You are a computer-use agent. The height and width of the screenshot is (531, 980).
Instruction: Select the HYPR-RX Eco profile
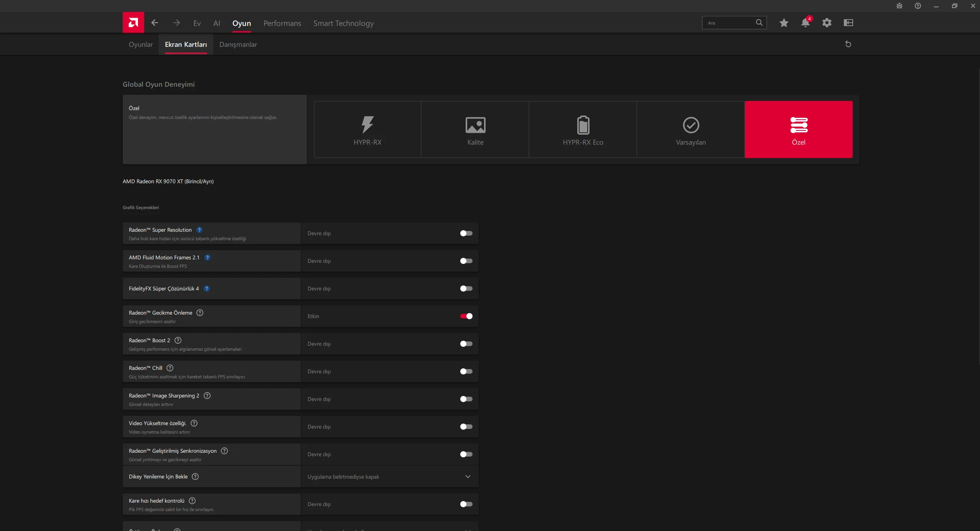[583, 130]
